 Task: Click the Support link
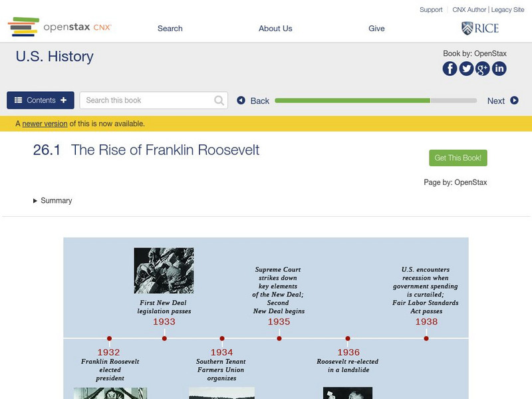point(431,10)
